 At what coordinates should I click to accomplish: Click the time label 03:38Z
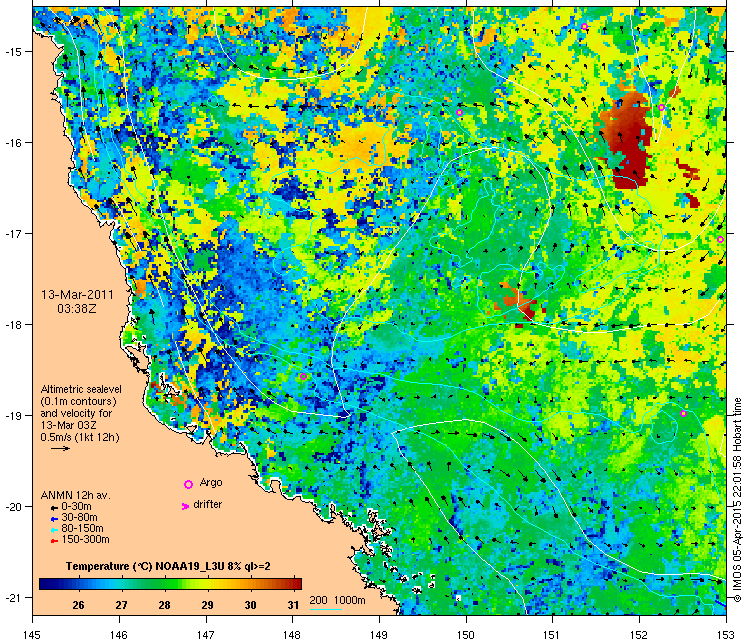point(77,309)
